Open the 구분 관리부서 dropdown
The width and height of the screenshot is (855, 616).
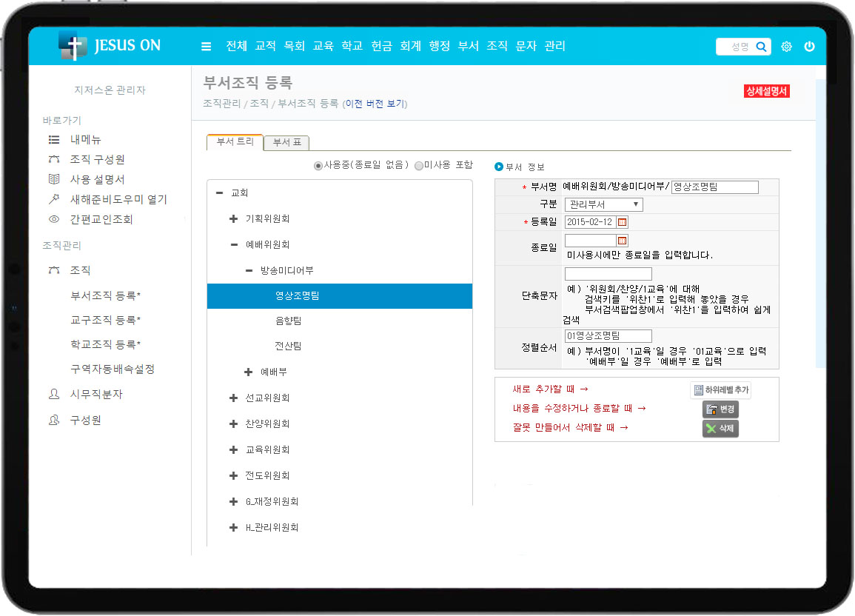coord(603,204)
